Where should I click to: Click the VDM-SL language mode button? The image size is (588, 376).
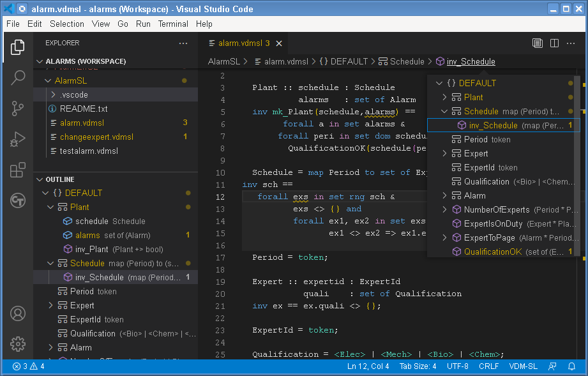pos(522,366)
